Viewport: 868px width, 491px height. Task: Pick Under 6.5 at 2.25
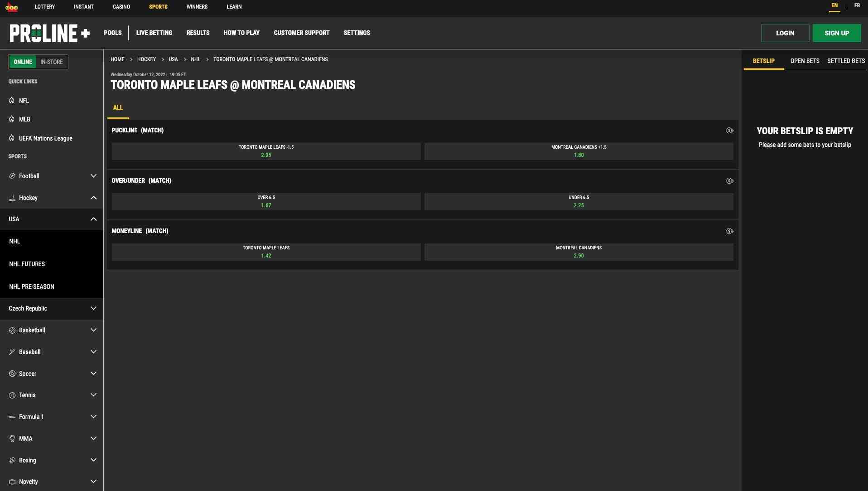point(579,202)
